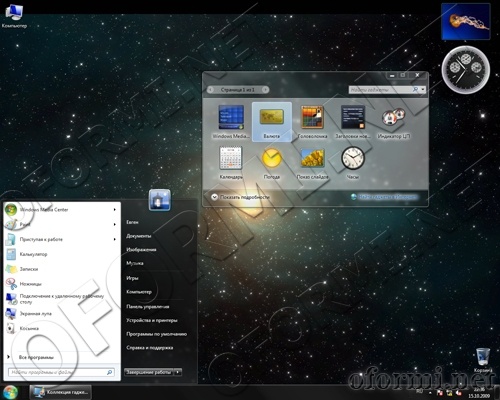The width and height of the screenshot is (500, 400).
Task: Go to next gadget page arrow
Action: (x=265, y=90)
